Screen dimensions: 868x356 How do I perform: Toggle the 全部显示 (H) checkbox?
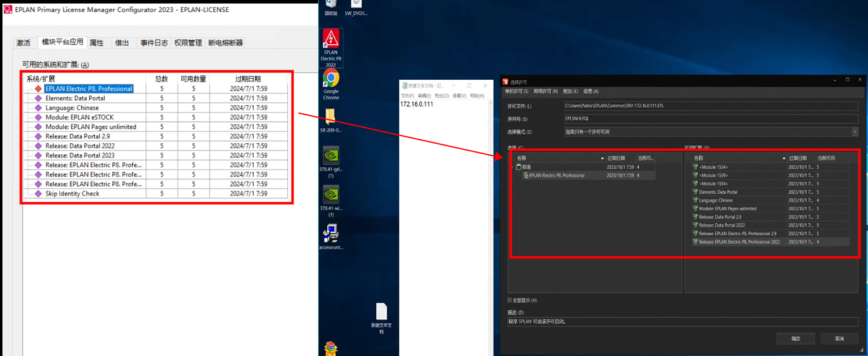coord(511,301)
